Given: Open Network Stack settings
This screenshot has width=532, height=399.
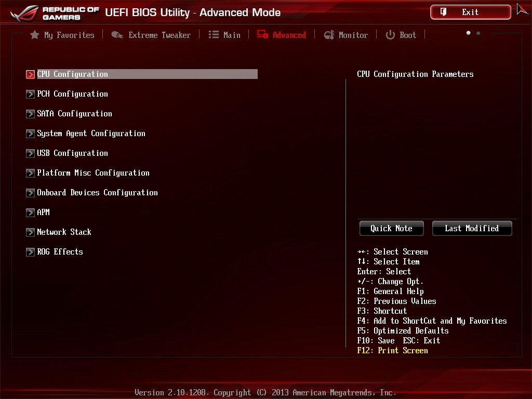Looking at the screenshot, I should tap(64, 232).
